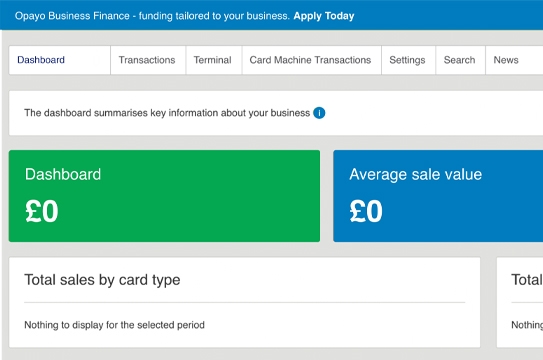Open Card Machine Transactions tab
The height and width of the screenshot is (360, 543).
coord(311,60)
